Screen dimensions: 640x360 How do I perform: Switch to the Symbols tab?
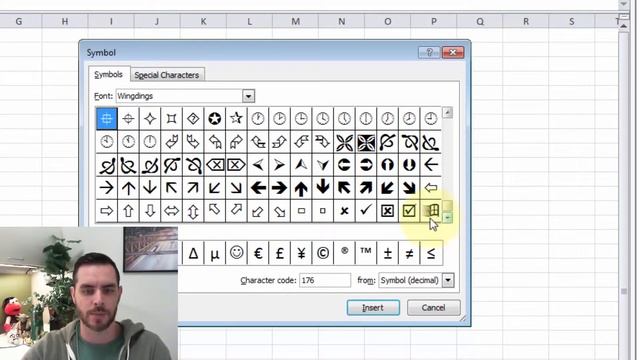pyautogui.click(x=109, y=75)
